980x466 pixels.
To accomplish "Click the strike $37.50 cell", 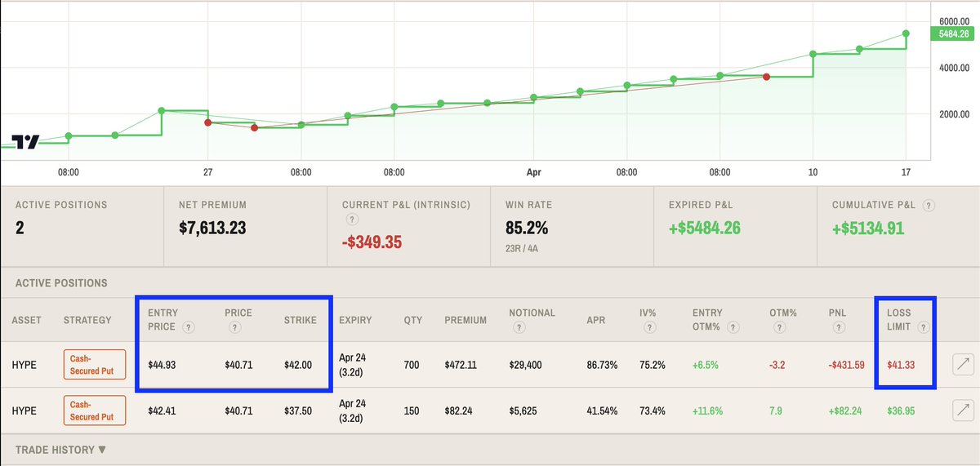I will tap(299, 411).
